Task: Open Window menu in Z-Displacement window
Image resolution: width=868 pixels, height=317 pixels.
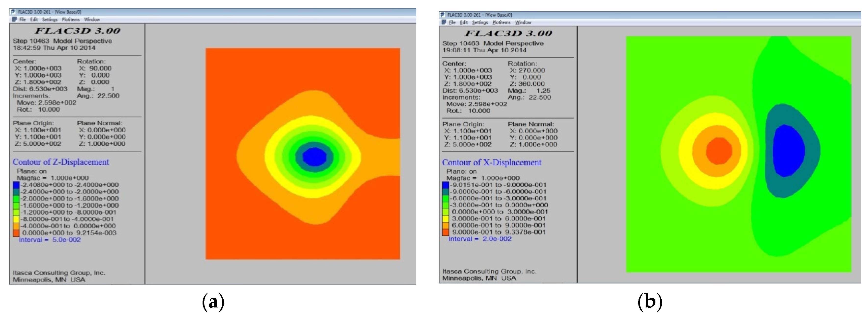Action: tap(92, 20)
